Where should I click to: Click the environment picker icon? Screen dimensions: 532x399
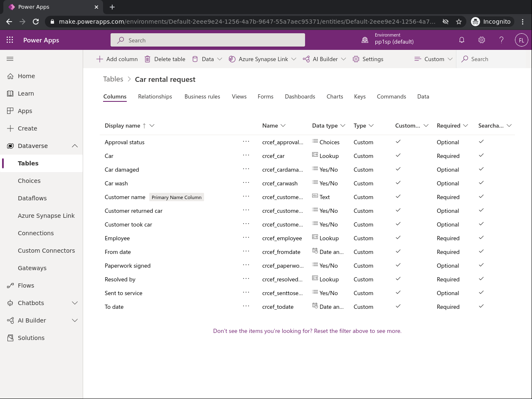[365, 40]
